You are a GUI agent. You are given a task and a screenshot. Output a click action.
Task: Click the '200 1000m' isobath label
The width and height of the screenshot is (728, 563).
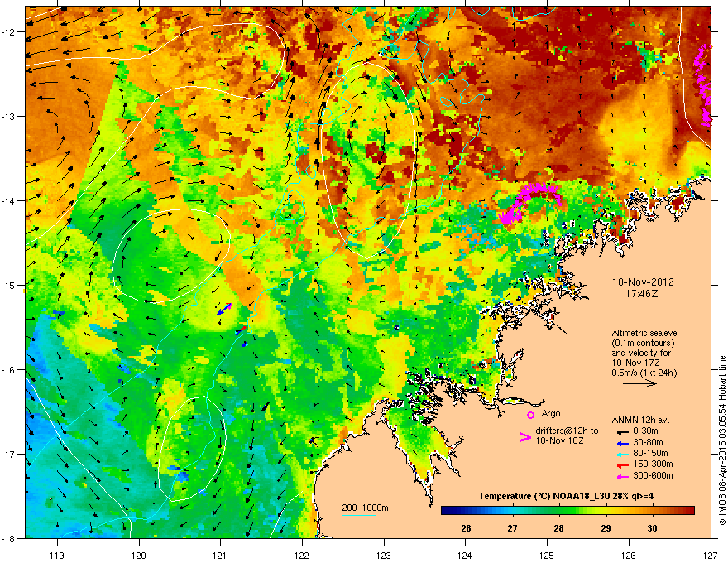click(x=366, y=508)
